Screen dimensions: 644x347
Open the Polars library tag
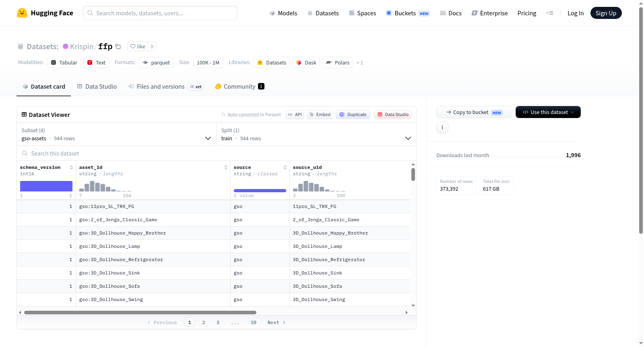point(338,62)
